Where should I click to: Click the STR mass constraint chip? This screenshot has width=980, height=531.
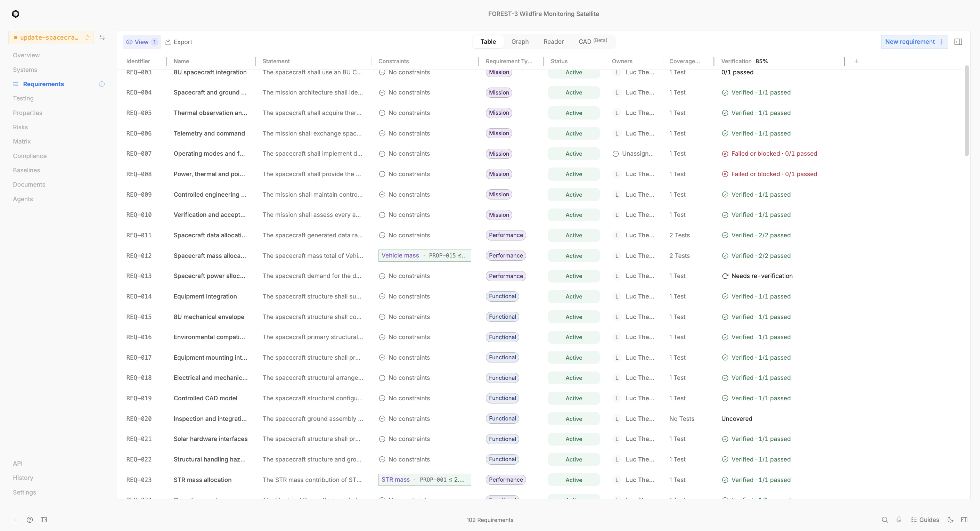click(x=425, y=480)
